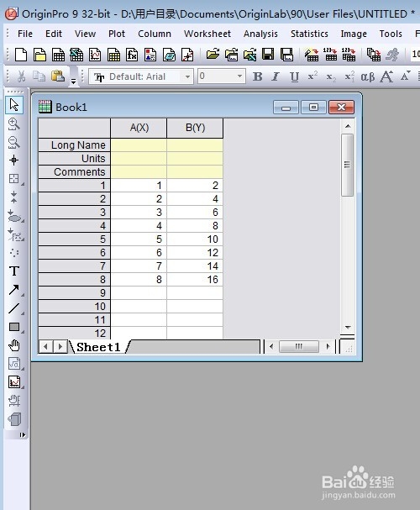
Task: Select the Insert Equation tool
Action: 14,364
